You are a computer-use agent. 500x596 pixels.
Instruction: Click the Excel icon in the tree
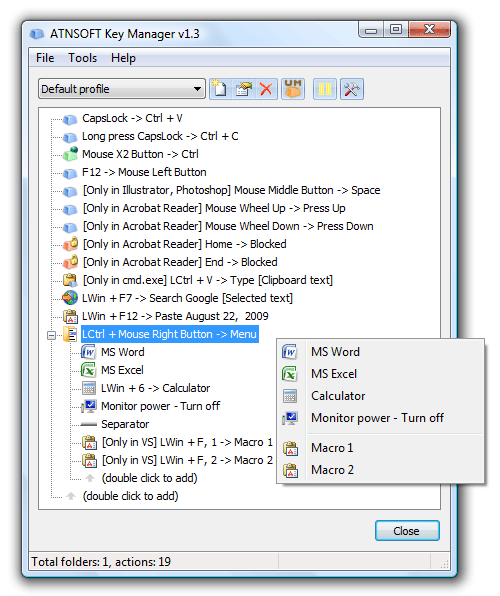point(89,370)
